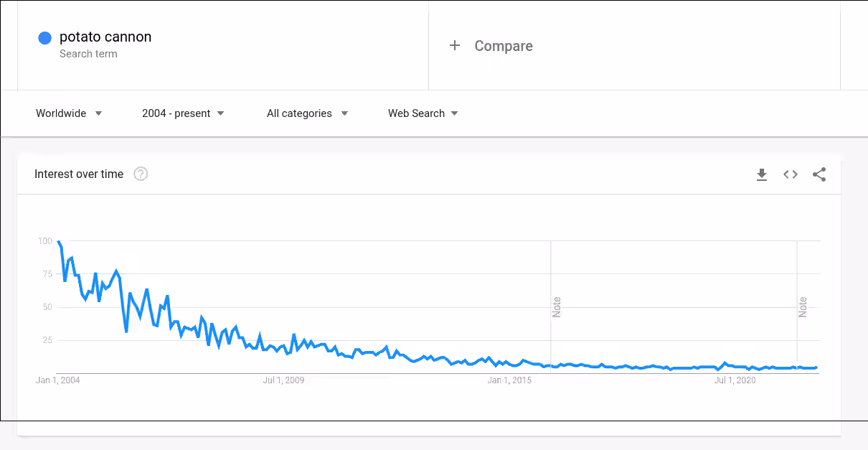Click the Jan 1, 2015 axis label

[x=509, y=380]
